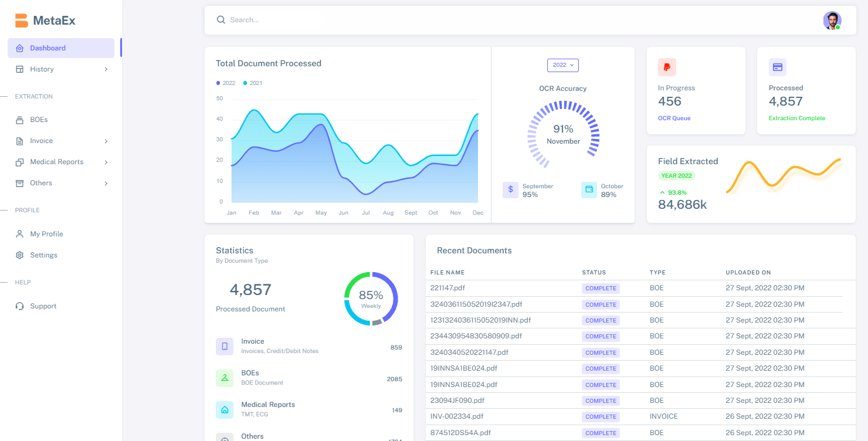
Task: Click the 85% Weekly donut chart
Action: pos(371,298)
